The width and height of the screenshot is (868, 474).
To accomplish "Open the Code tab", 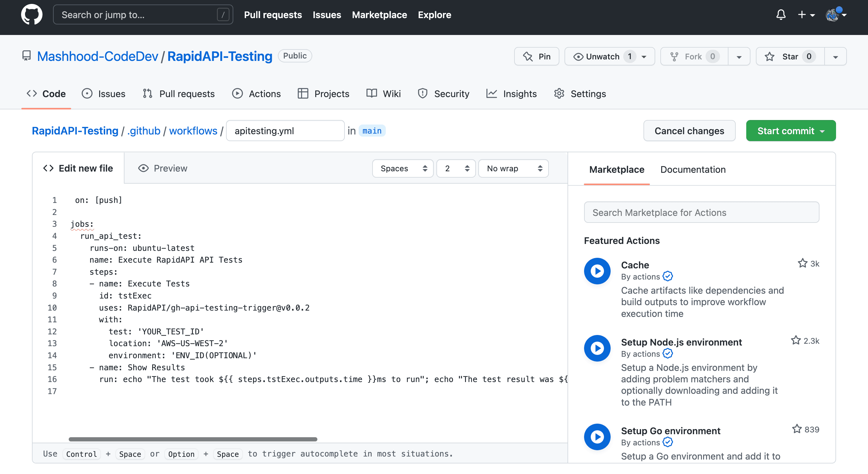I will coord(46,94).
